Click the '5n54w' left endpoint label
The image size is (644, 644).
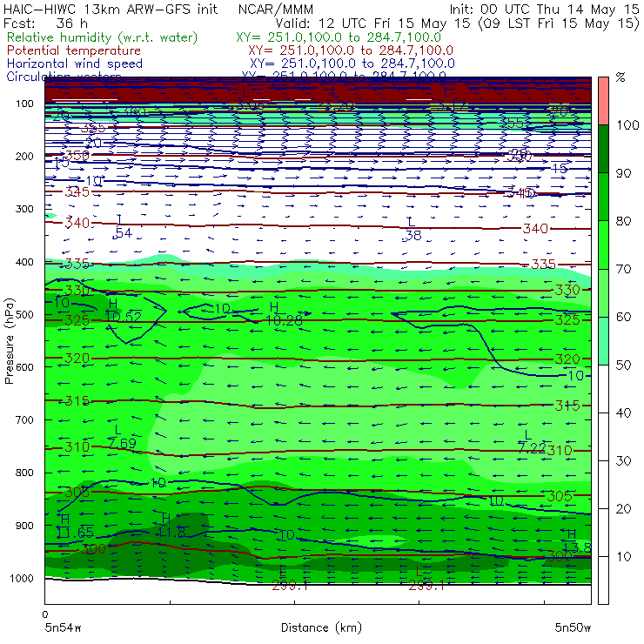pyautogui.click(x=64, y=627)
